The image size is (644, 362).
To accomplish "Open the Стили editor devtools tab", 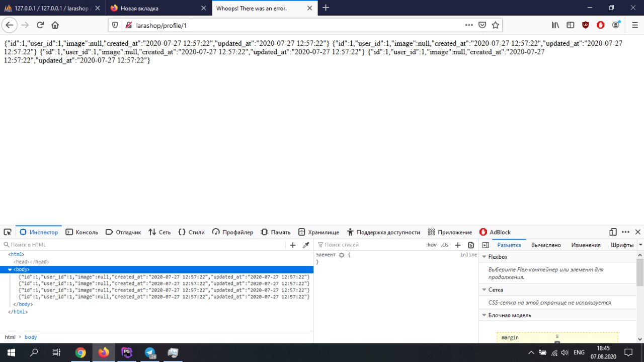I will coord(191,232).
